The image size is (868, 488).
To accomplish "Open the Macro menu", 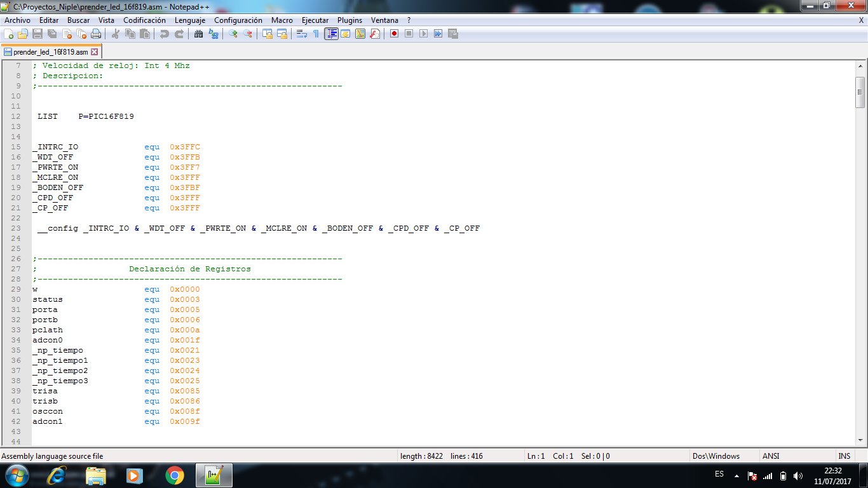I will 282,20.
